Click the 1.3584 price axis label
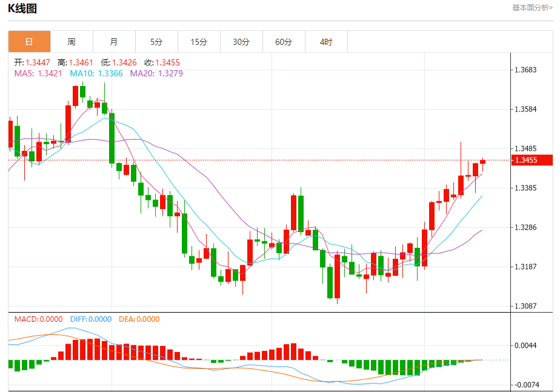The width and height of the screenshot is (560, 392). [x=525, y=109]
